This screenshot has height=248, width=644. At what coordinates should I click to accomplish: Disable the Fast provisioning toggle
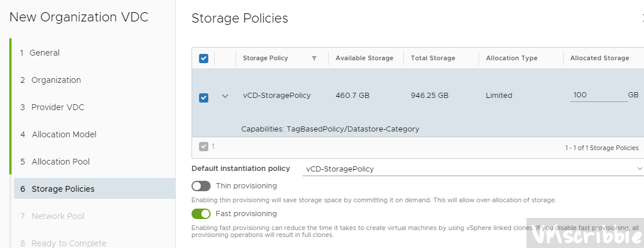click(201, 214)
